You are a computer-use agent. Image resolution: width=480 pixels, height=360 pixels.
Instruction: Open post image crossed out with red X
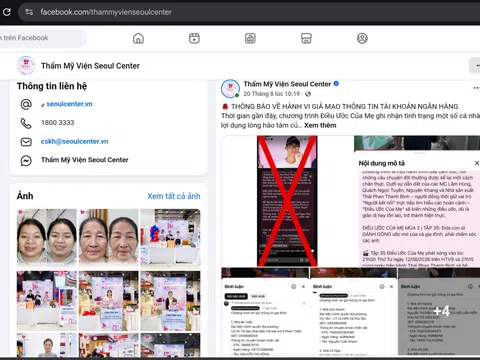pos(287,201)
